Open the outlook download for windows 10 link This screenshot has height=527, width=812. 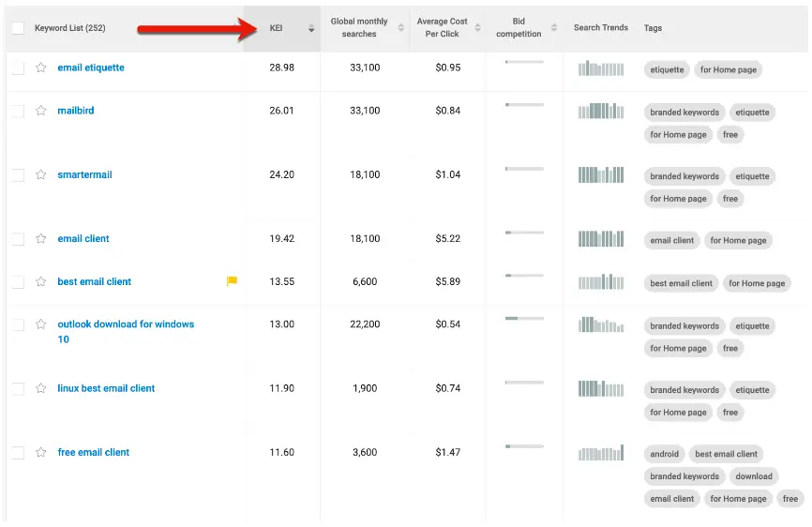point(126,331)
